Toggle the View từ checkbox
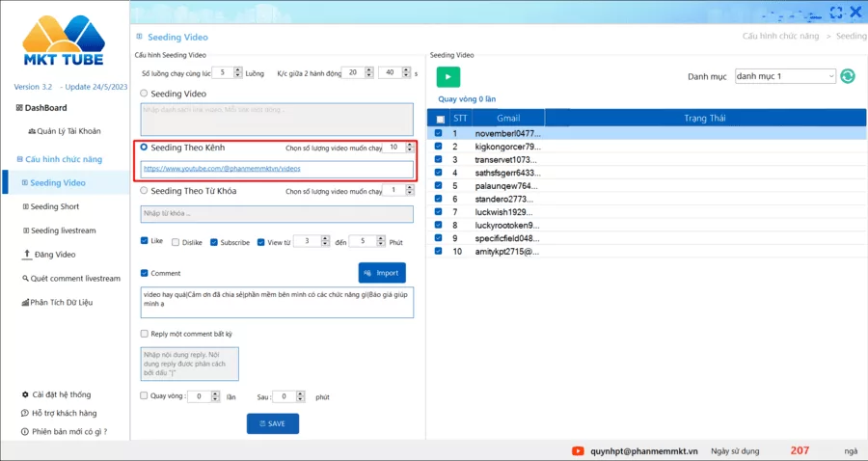 (x=260, y=242)
